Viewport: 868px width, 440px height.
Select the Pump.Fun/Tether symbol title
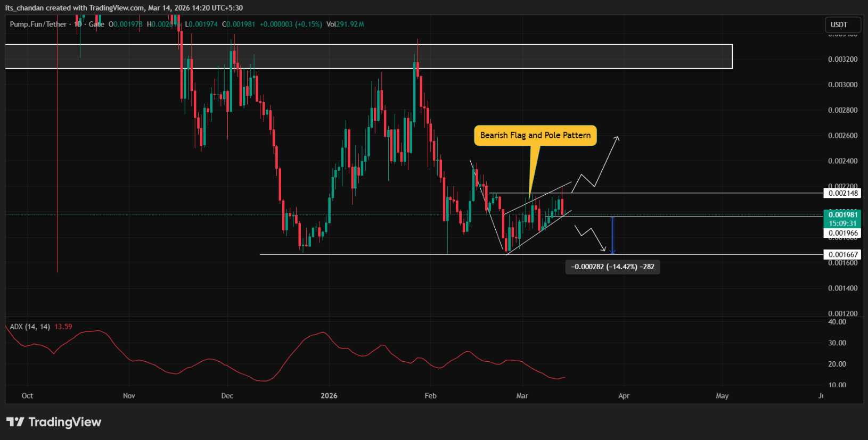38,24
